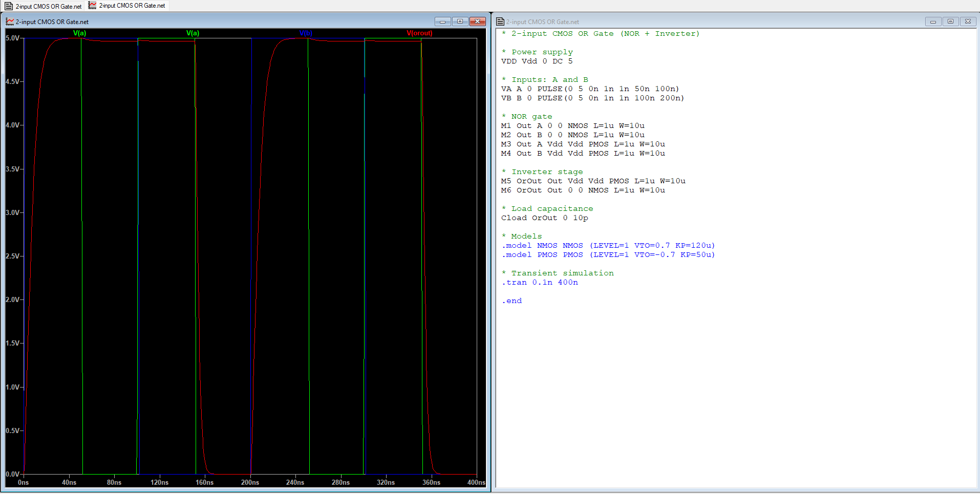Click the 5.0V vertical axis label
The height and width of the screenshot is (494, 980).
tap(13, 38)
